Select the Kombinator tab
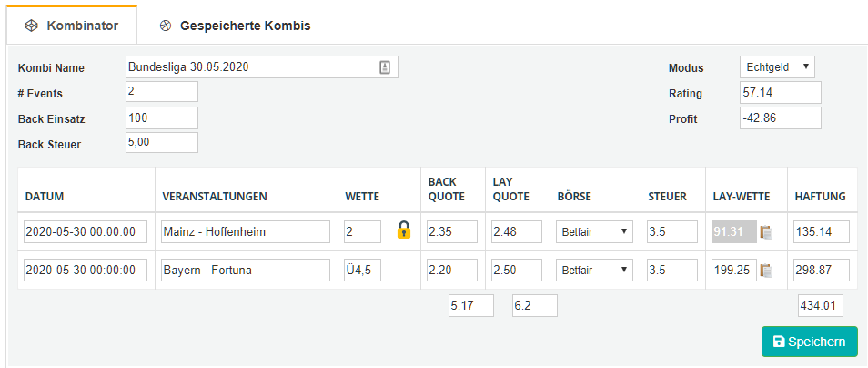This screenshot has width=868, height=368. tap(72, 26)
